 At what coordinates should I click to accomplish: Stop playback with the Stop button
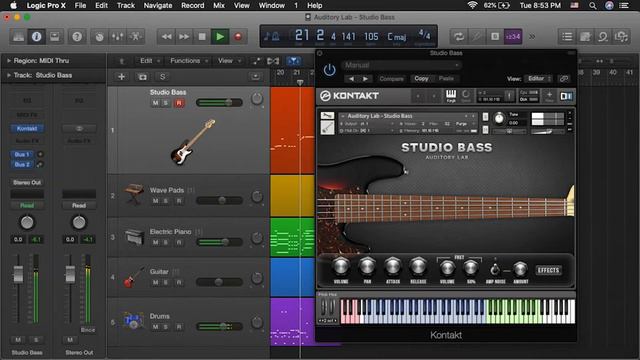[x=202, y=37]
